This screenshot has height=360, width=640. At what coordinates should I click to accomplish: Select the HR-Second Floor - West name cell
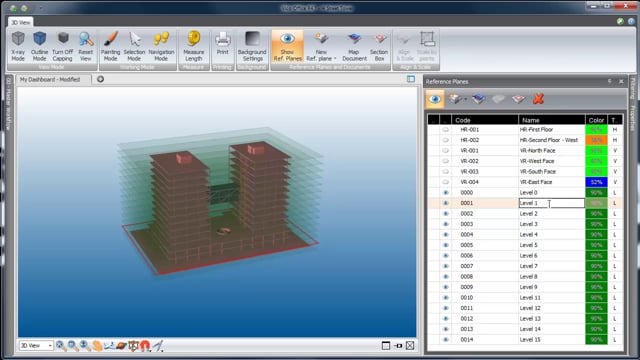[x=551, y=140]
